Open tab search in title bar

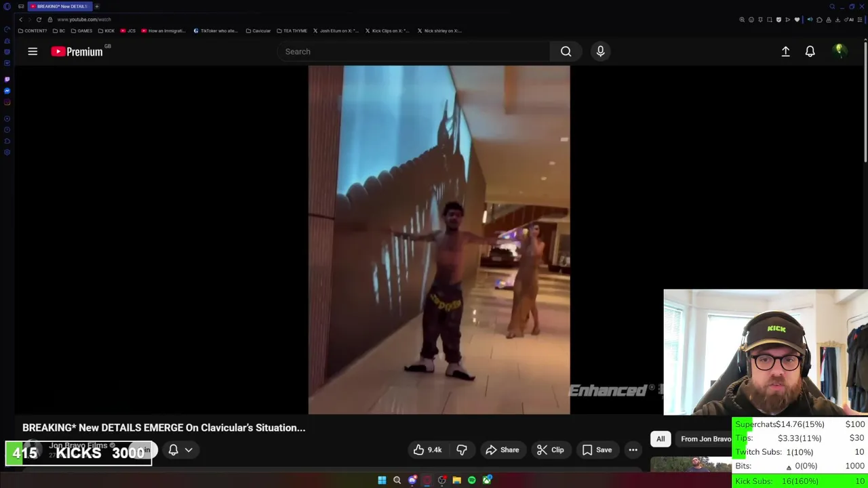(832, 6)
